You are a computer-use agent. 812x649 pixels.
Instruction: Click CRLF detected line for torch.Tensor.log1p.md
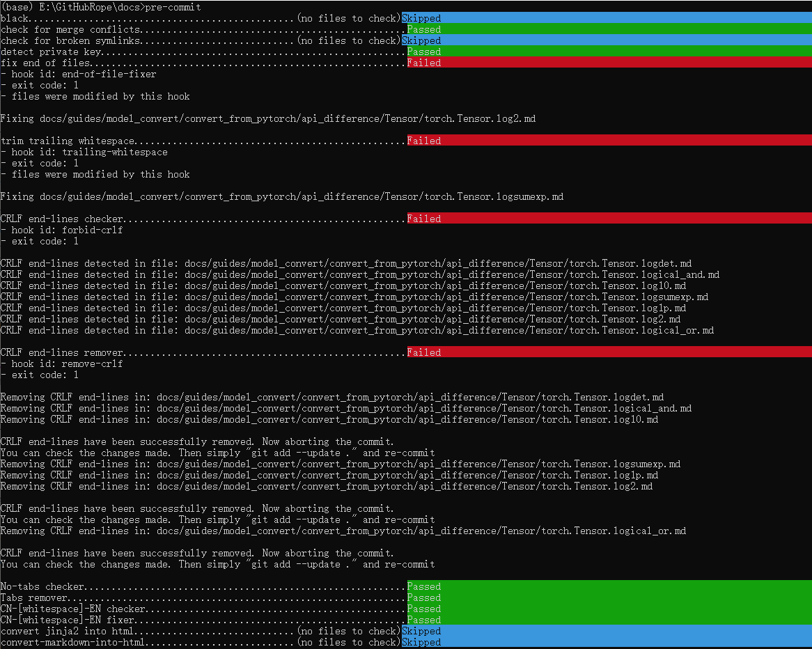[x=343, y=308]
